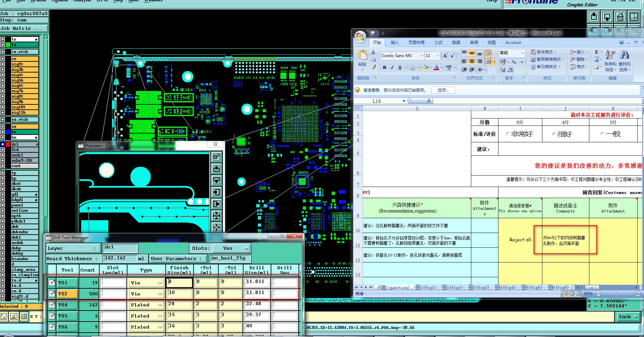Open Type dropdown for tool T01
Viewport: 644px width, 337px height.
[x=146, y=283]
